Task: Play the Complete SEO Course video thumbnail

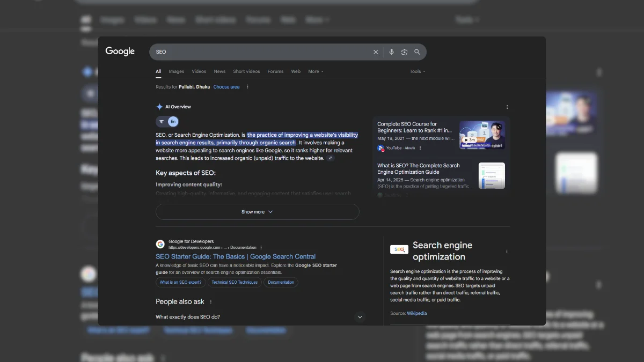Action: click(481, 135)
